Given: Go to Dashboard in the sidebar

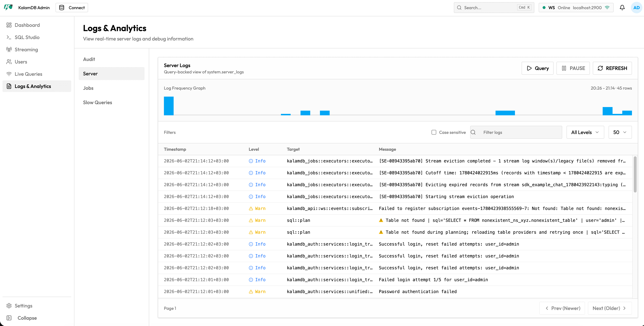Looking at the screenshot, I should coord(37,25).
